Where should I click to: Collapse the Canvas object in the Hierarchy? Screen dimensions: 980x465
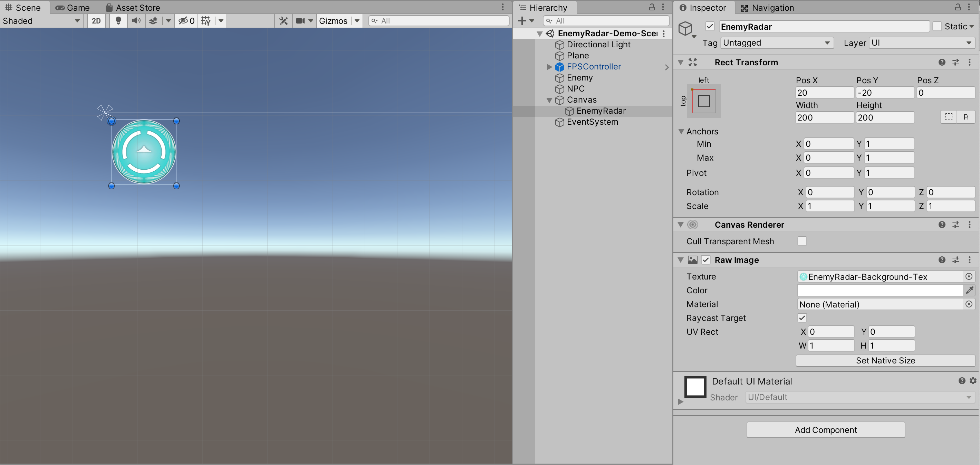click(x=549, y=100)
